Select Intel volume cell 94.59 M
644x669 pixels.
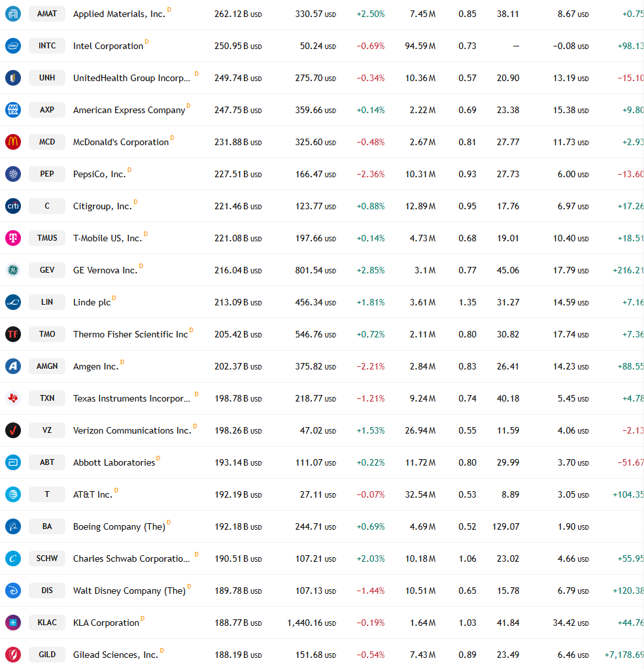click(420, 46)
